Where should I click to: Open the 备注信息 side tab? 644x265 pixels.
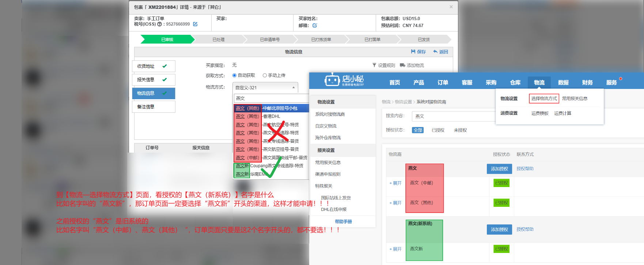[x=154, y=107]
